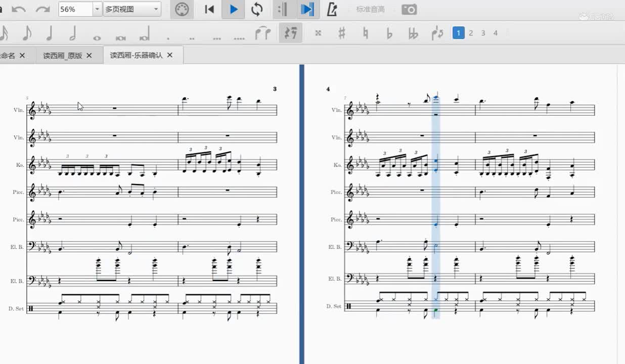This screenshot has width=625, height=364.
Task: Toggle loop playback
Action: pyautogui.click(x=257, y=10)
